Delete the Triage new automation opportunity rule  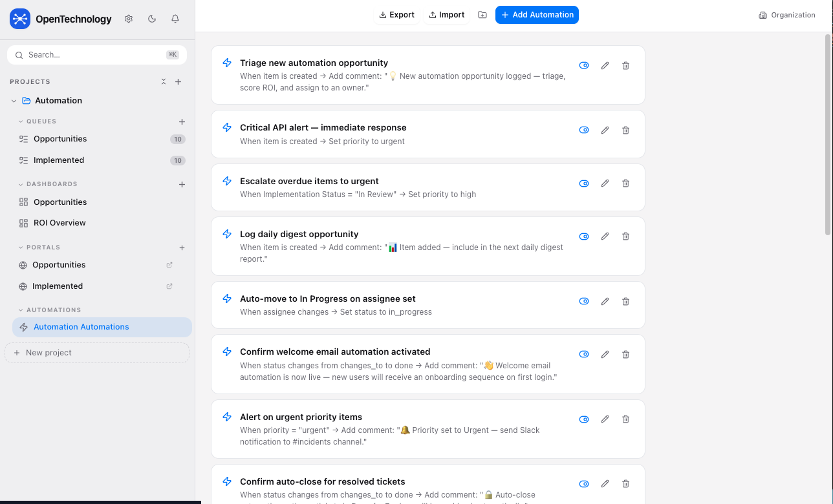click(x=626, y=65)
